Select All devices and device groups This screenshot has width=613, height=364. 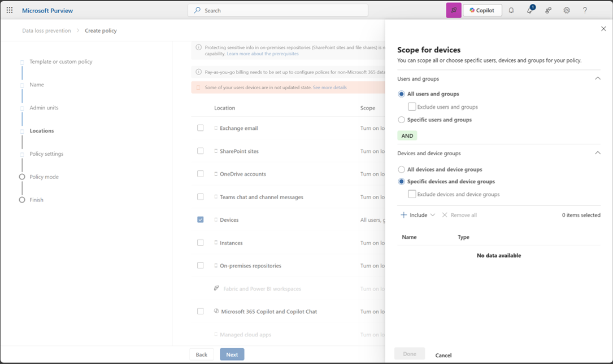point(402,169)
